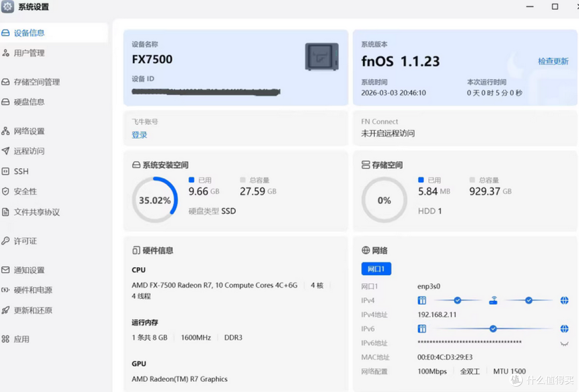Click the fnOS 1.1.23 version text
Image resolution: width=579 pixels, height=392 pixels.
(x=400, y=61)
